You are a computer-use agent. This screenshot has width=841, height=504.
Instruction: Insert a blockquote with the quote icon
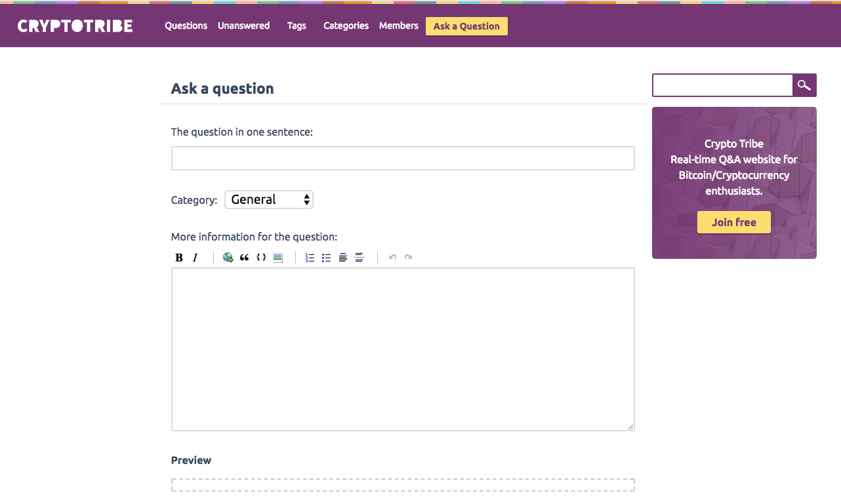click(x=244, y=258)
